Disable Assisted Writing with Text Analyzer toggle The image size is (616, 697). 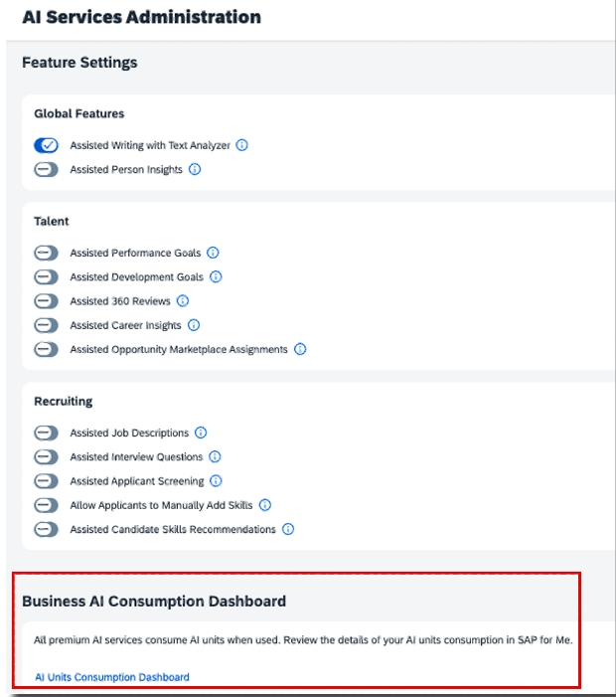click(47, 145)
